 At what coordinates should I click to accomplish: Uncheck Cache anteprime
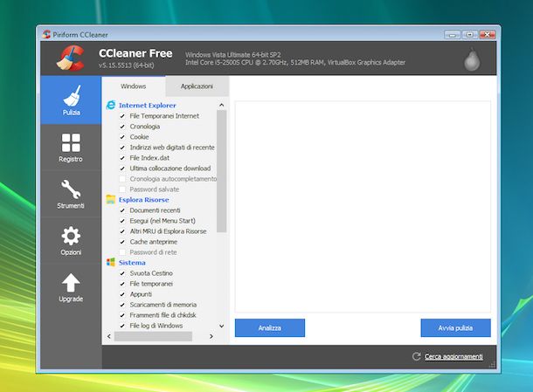[122, 242]
